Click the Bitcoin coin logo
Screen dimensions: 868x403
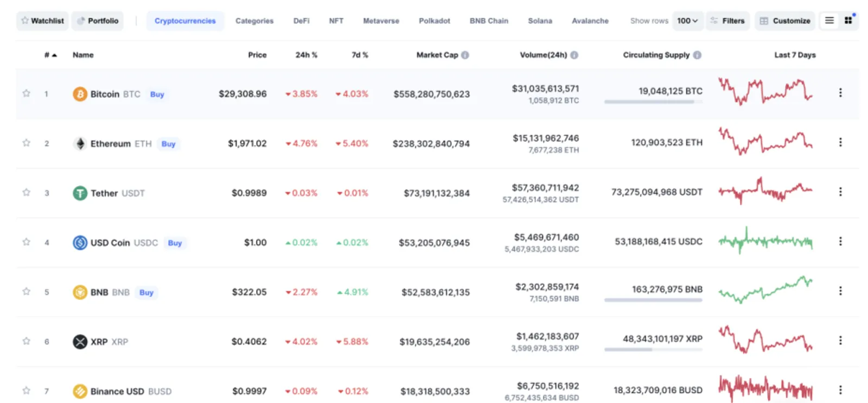pyautogui.click(x=80, y=94)
